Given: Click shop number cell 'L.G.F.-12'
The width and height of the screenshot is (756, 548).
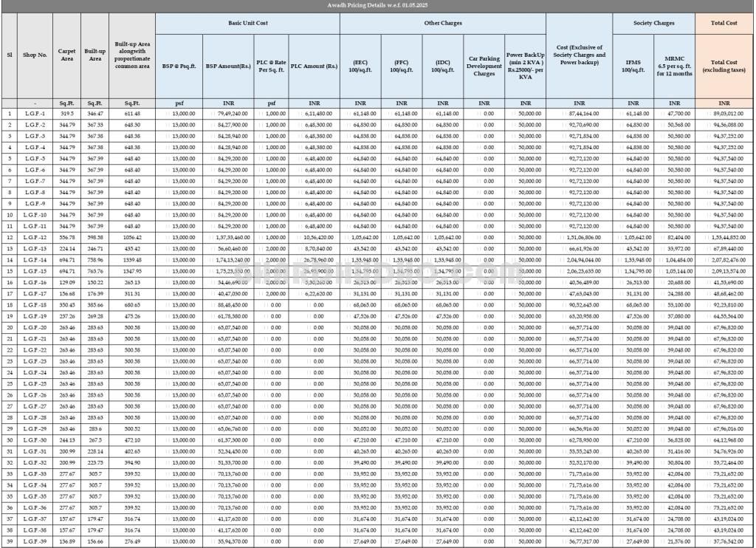Looking at the screenshot, I should (x=35, y=237).
